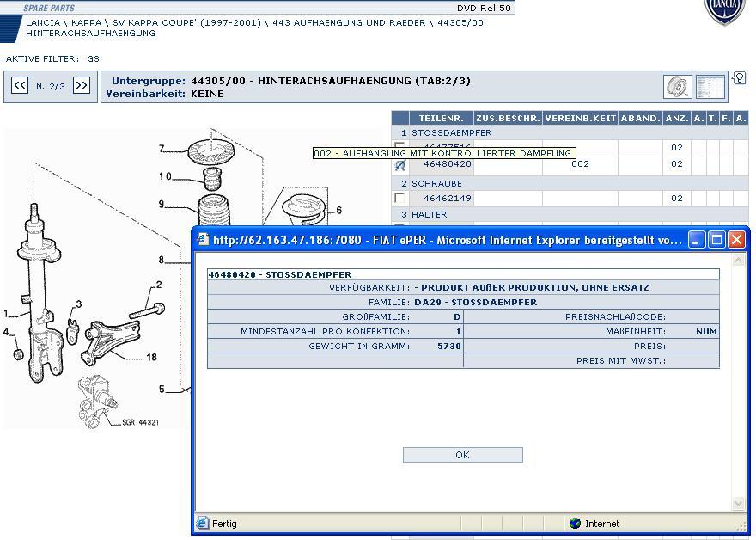The height and width of the screenshot is (540, 756).
Task: Select callout 18 in the diagram
Action: pos(151,357)
